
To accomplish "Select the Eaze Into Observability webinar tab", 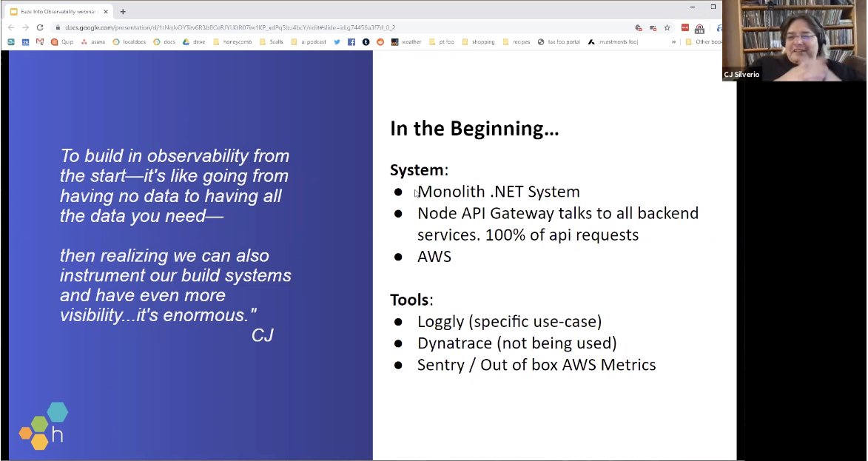I will point(58,12).
